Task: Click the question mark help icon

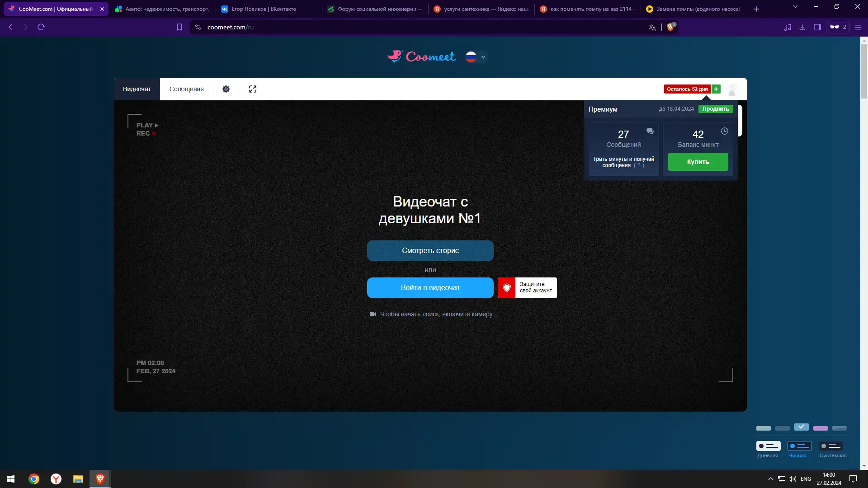Action: pyautogui.click(x=639, y=165)
